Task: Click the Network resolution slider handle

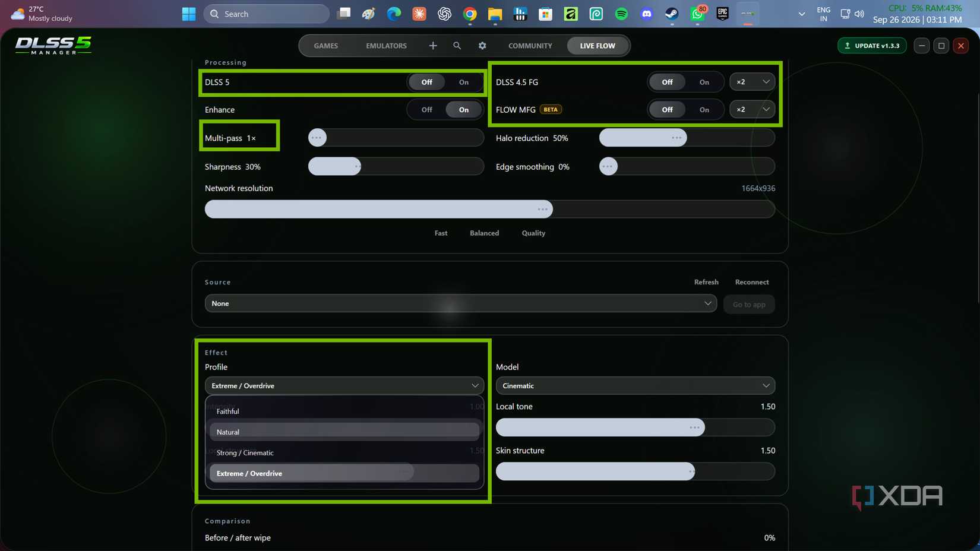Action: tap(543, 209)
